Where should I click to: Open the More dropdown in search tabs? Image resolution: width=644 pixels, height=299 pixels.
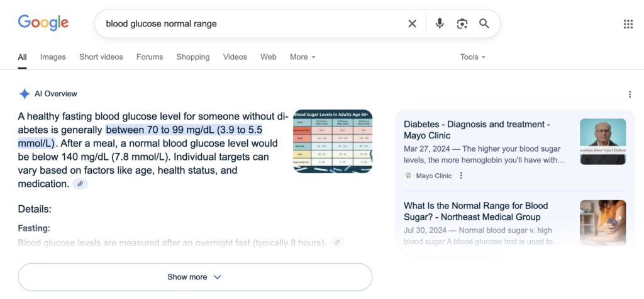(x=303, y=57)
